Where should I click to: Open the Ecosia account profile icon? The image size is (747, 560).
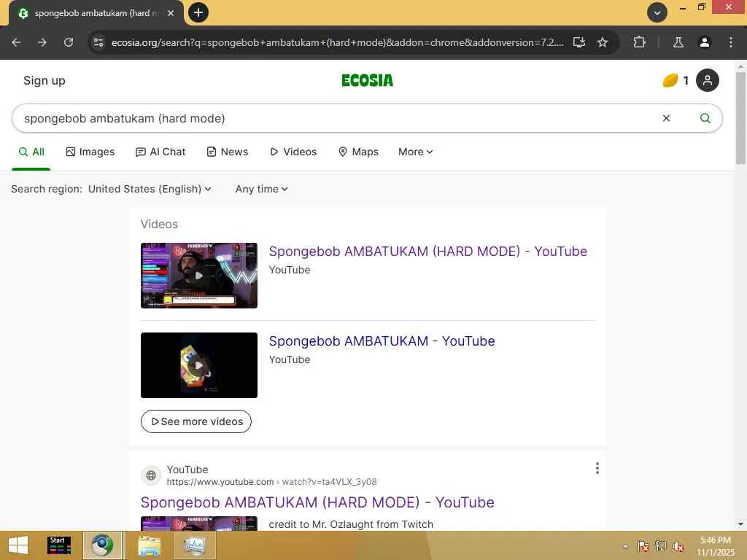click(x=708, y=80)
